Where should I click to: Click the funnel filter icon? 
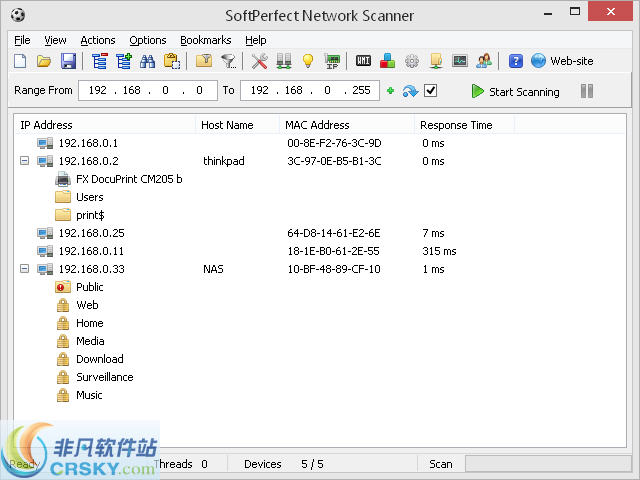coord(228,61)
